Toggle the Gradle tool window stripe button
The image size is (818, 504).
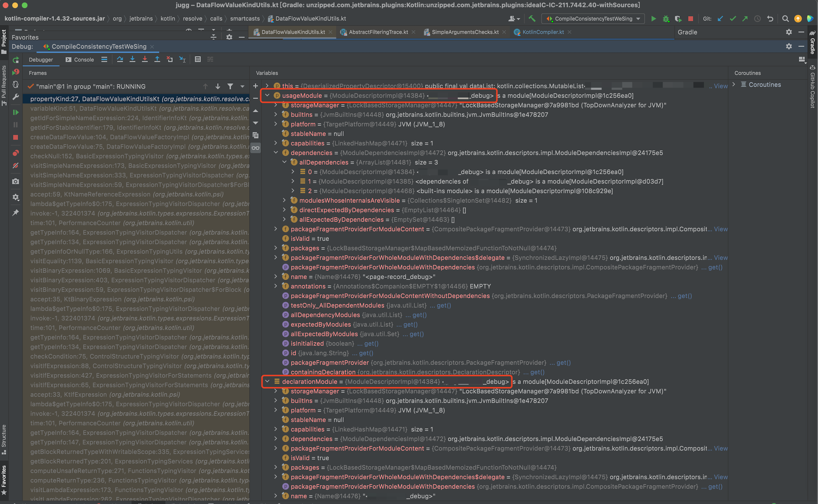point(813,42)
